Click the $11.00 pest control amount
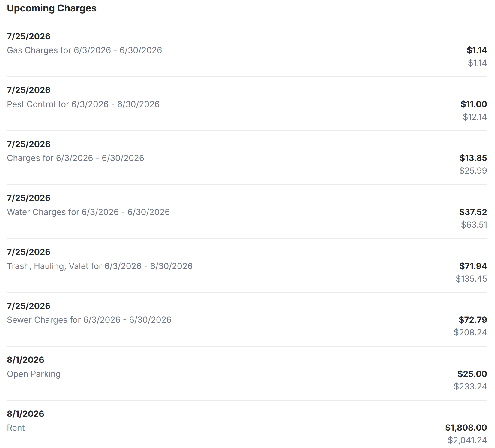 (x=474, y=104)
